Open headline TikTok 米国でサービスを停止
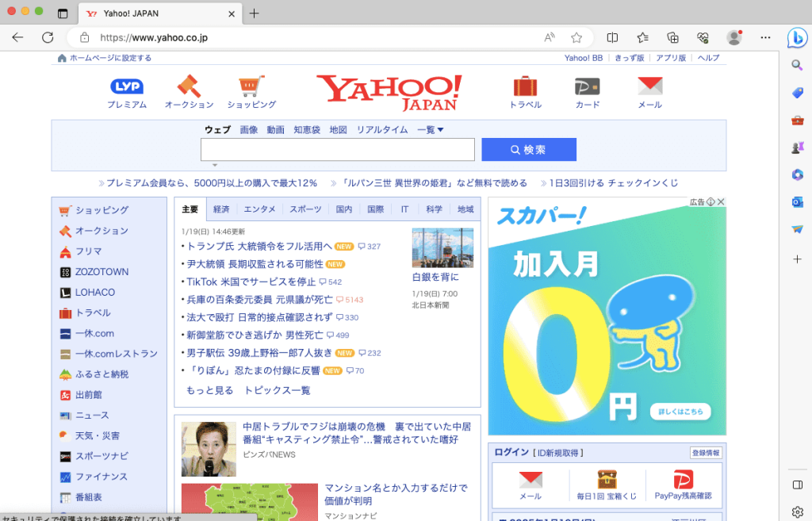 tap(251, 282)
